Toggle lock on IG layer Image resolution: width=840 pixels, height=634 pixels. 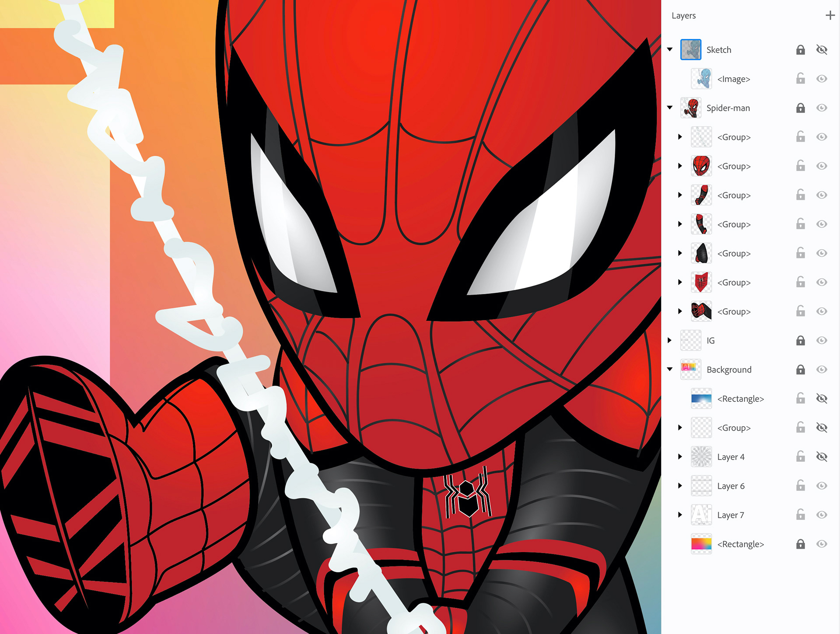pos(800,341)
